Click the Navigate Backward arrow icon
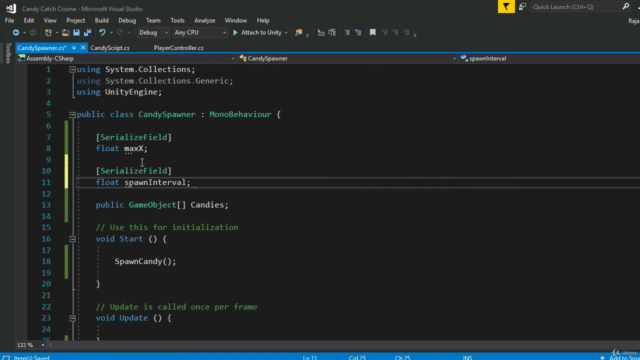Image resolution: width=640 pixels, height=360 pixels. pyautogui.click(x=16, y=33)
